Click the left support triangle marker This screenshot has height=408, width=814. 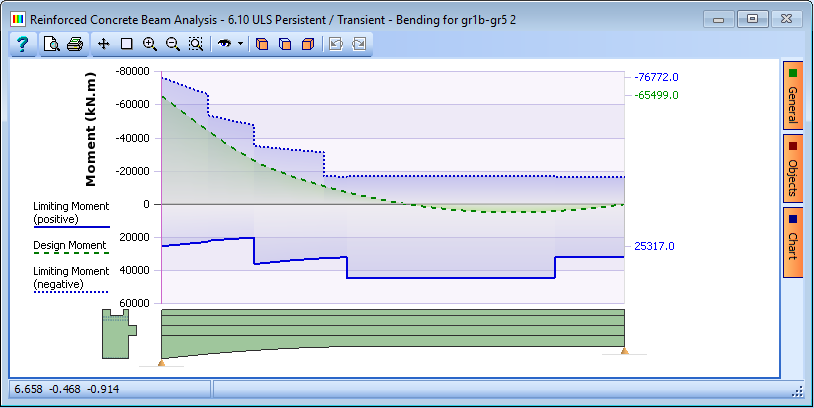tap(161, 363)
